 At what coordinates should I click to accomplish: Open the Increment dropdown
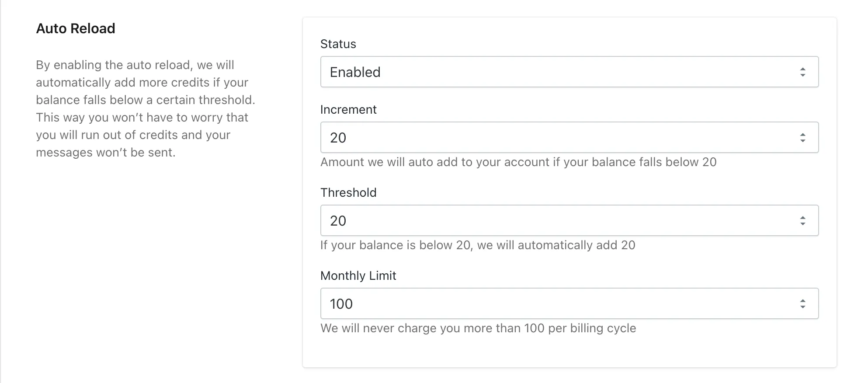569,137
